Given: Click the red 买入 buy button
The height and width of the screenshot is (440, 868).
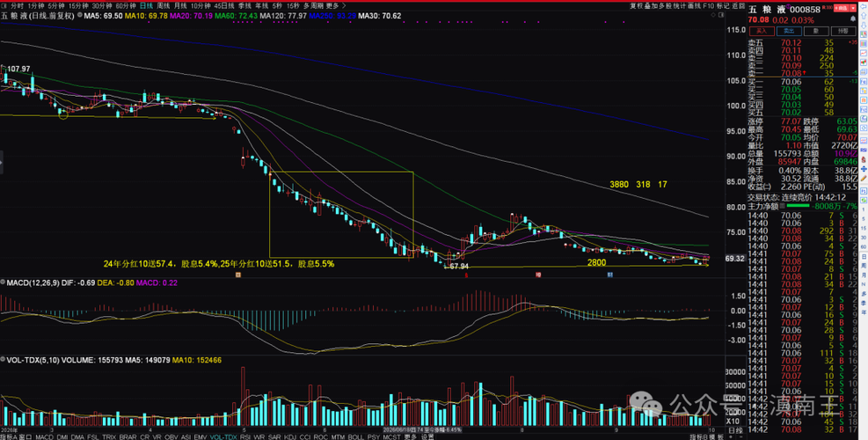Looking at the screenshot, I should 762,31.
